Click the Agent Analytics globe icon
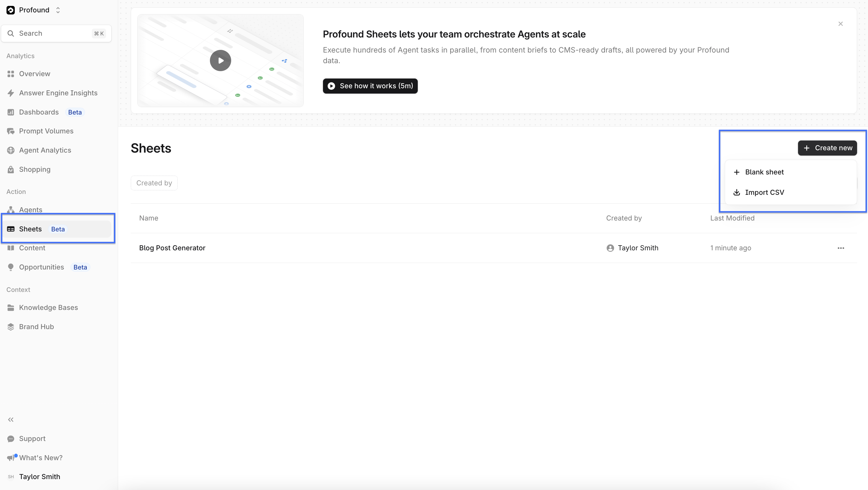The height and width of the screenshot is (490, 868). 11,150
